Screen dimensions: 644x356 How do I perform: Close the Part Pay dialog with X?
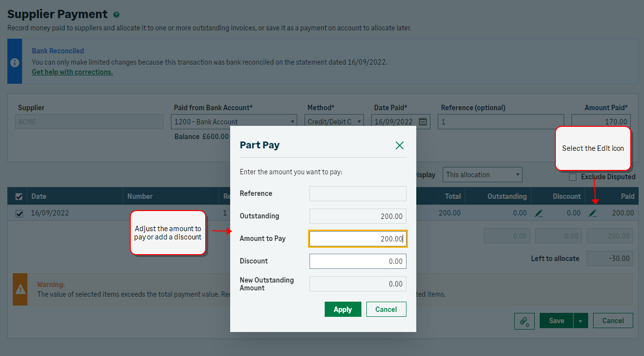[x=400, y=145]
